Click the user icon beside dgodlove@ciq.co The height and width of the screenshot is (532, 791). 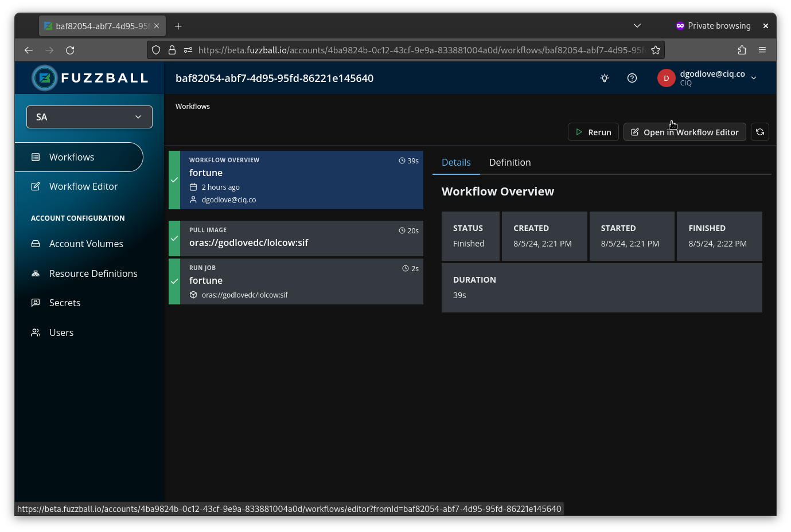[193, 199]
